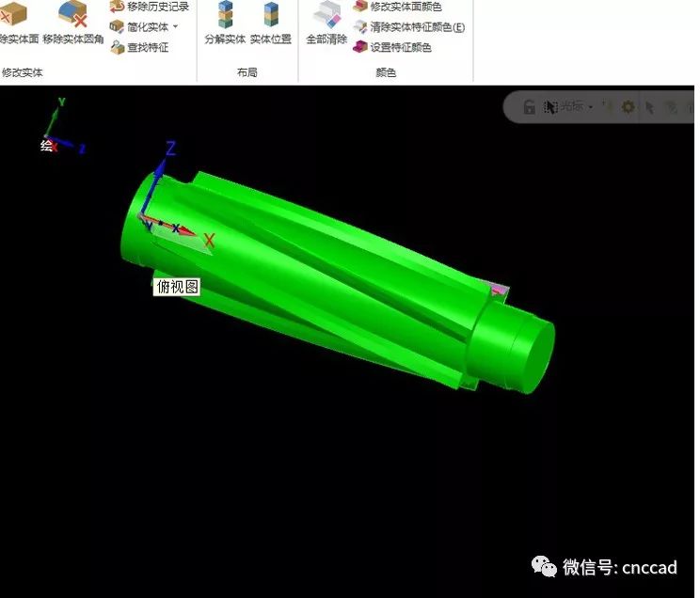The height and width of the screenshot is (598, 700).
Task: Click the 俯视图 top view label
Action: (177, 287)
